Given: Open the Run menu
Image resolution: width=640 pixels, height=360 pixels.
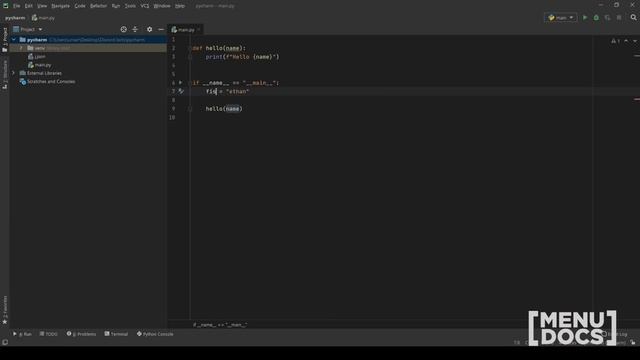Looking at the screenshot, I should pos(116,6).
